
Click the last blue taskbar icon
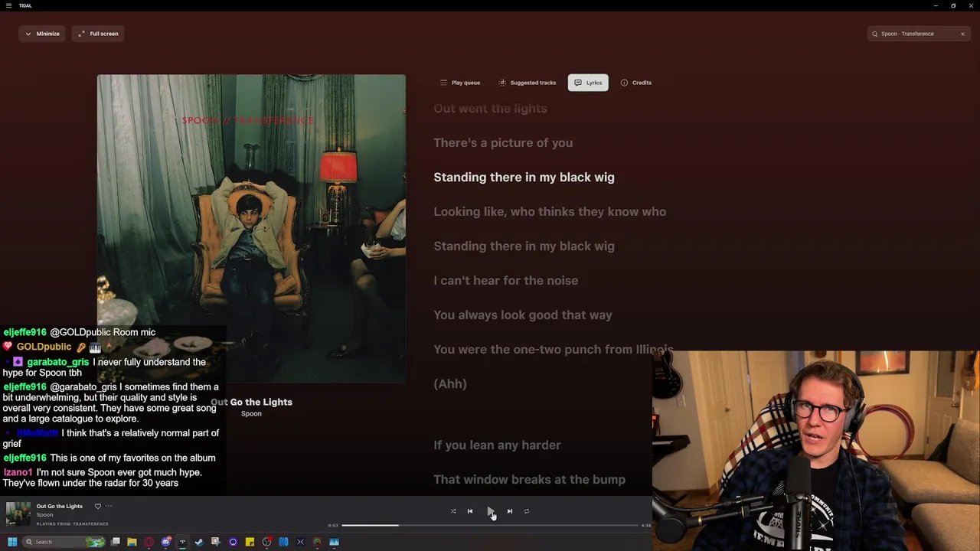[x=334, y=542]
